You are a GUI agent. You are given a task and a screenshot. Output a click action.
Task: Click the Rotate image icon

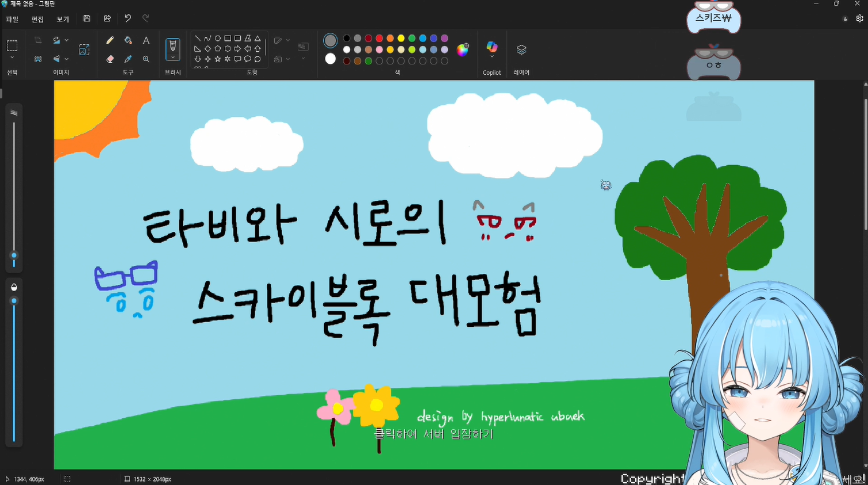coord(56,40)
